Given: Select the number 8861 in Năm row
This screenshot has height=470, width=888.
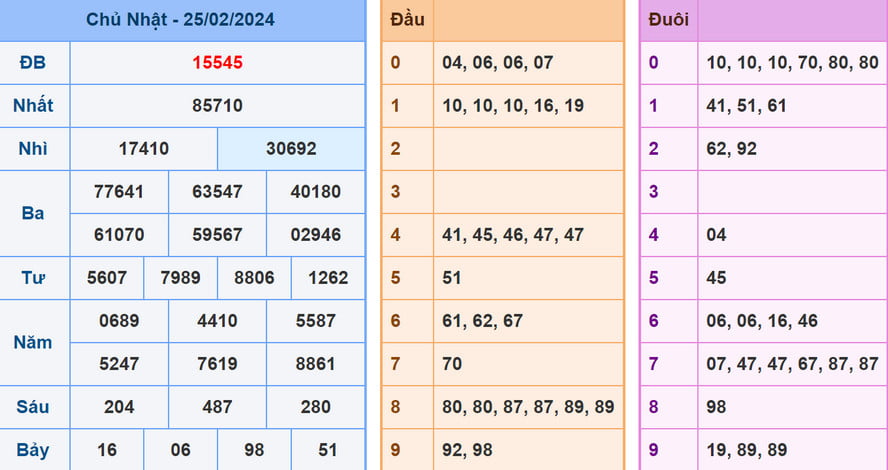Looking at the screenshot, I should tap(315, 364).
